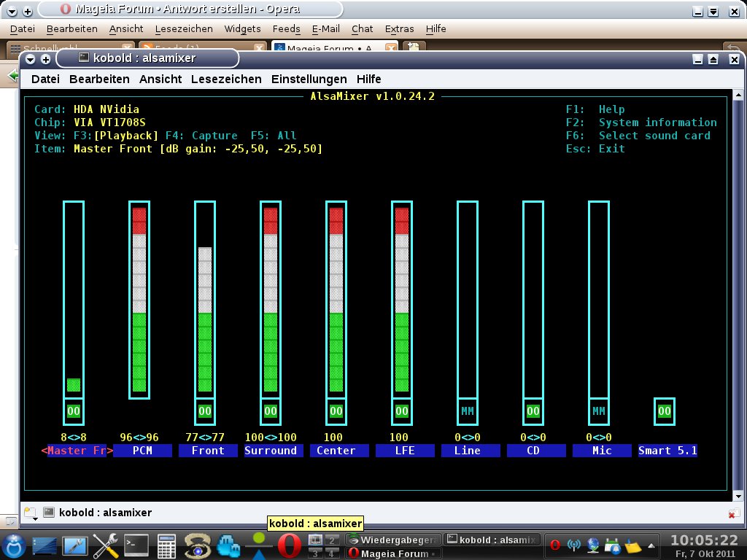This screenshot has height=560, width=747.
Task: Click the LFE channel volume bar
Action: pyautogui.click(x=402, y=299)
